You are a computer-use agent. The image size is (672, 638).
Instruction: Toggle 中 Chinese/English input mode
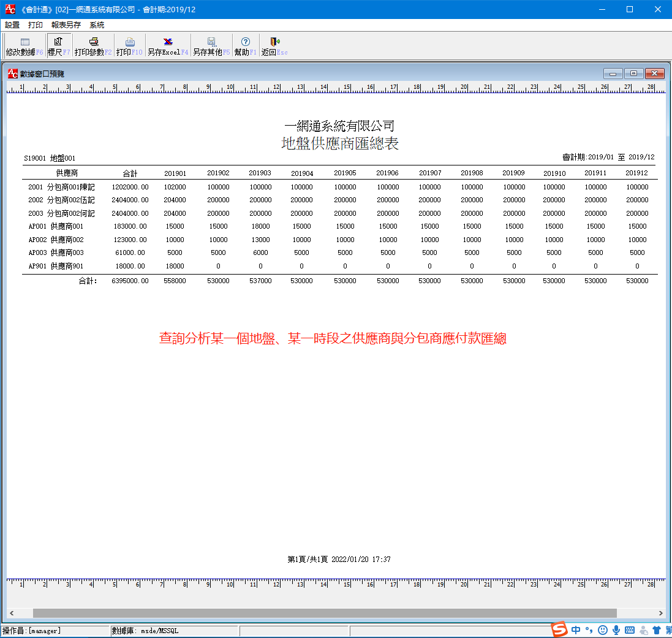[575, 629]
